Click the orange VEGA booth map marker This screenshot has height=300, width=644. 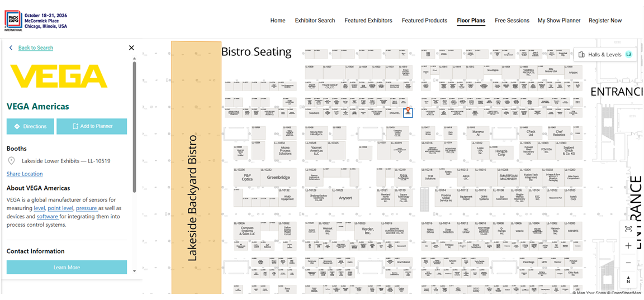coord(408,110)
